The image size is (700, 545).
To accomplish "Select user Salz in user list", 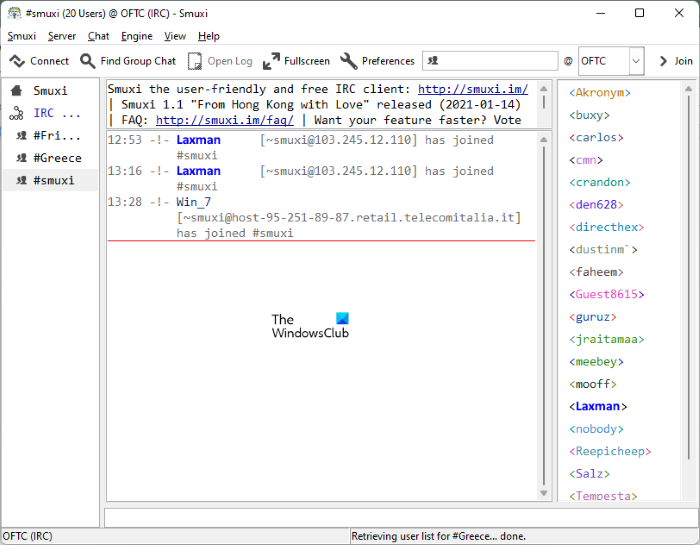I will (x=589, y=474).
